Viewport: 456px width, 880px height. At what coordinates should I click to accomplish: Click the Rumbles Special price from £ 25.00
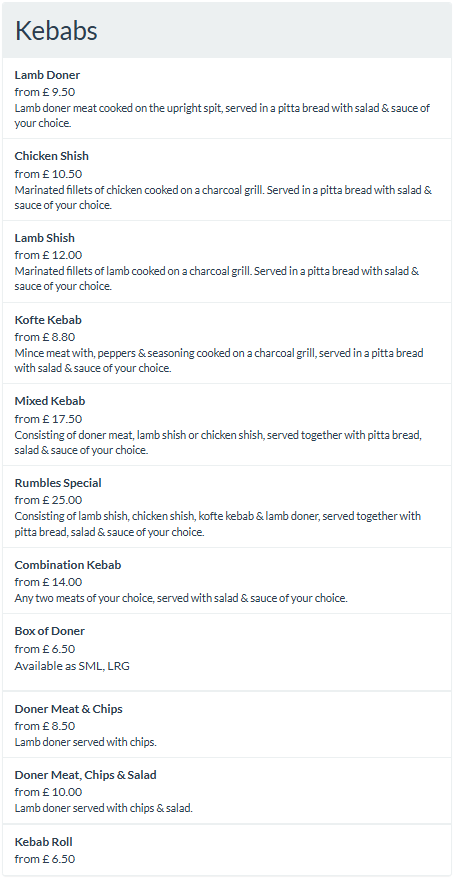click(48, 500)
